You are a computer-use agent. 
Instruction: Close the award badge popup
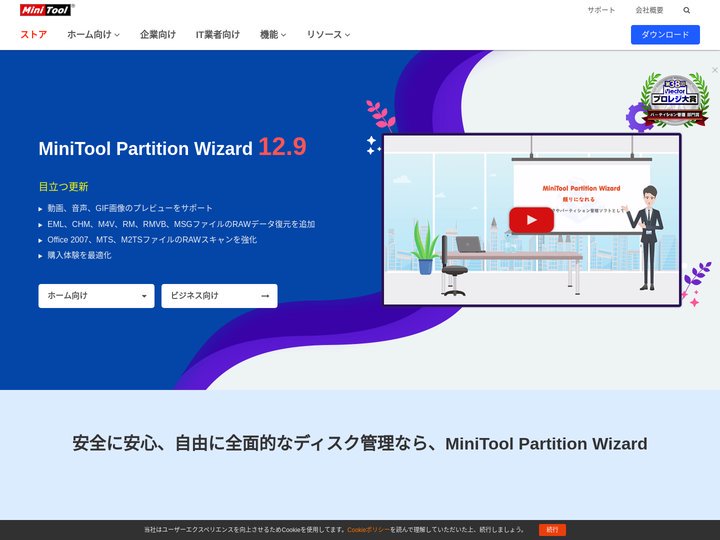pos(714,70)
